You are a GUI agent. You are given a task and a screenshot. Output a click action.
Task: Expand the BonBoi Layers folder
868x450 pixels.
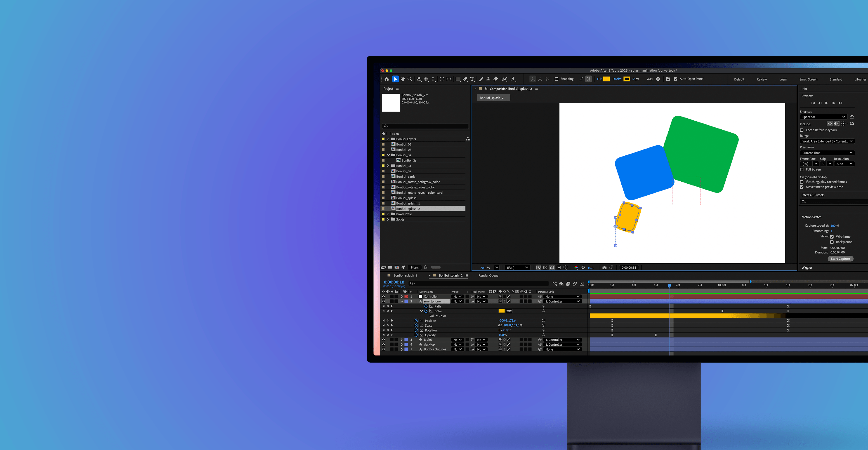tap(388, 139)
